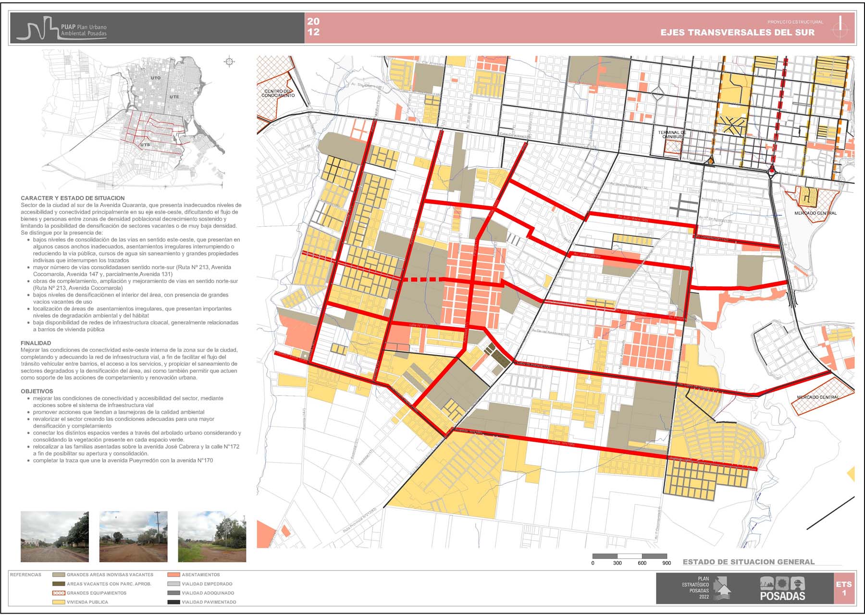Image resolution: width=865 pixels, height=616 pixels.
Task: Click the AREAS VACANTES CON PARC. APROB. legend text
Action: pyautogui.click(x=109, y=584)
